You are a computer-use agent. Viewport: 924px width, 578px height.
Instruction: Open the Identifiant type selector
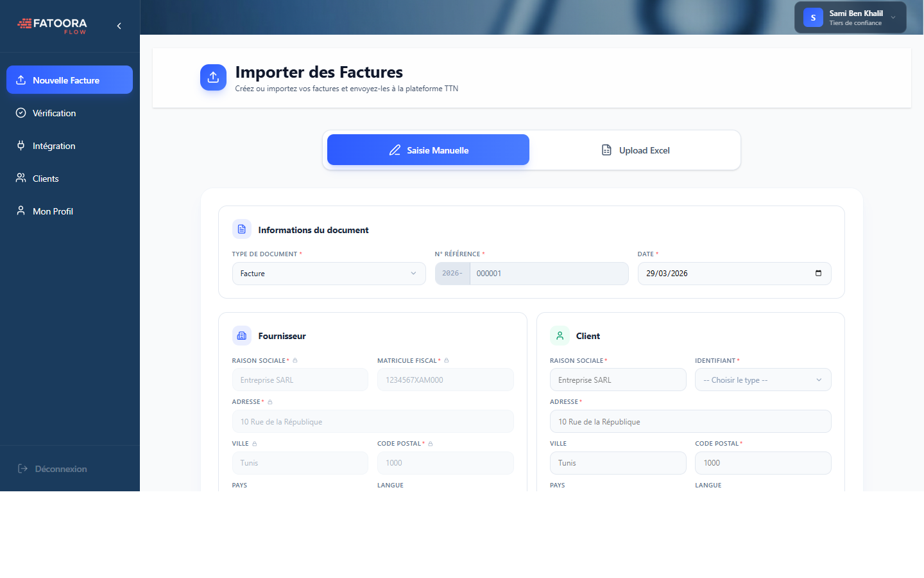763,380
